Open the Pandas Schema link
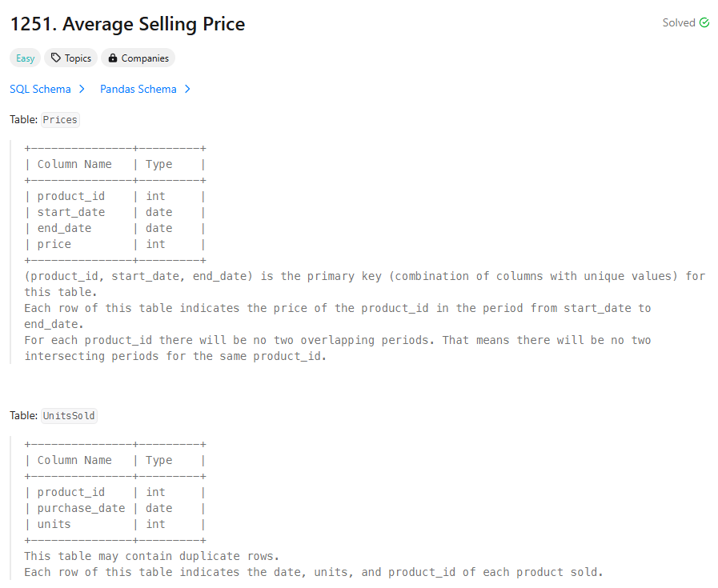 click(x=138, y=90)
